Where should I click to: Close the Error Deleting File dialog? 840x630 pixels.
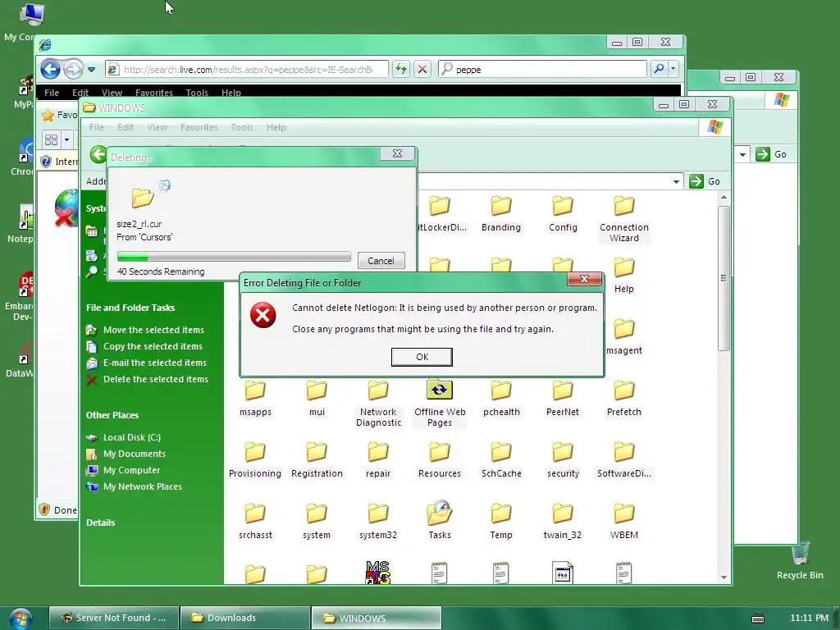584,279
